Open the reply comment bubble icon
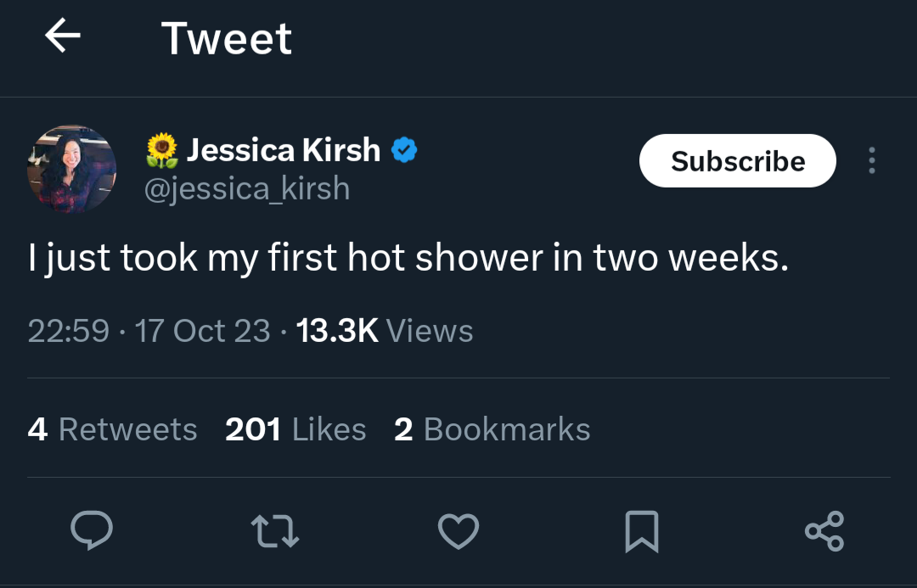This screenshot has height=588, width=917. 92,530
